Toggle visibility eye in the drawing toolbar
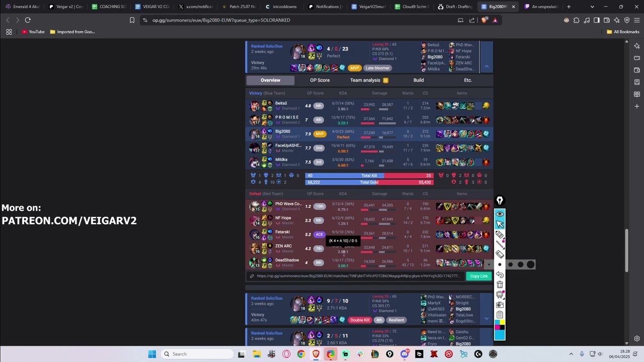The height and width of the screenshot is (362, 644). (500, 214)
